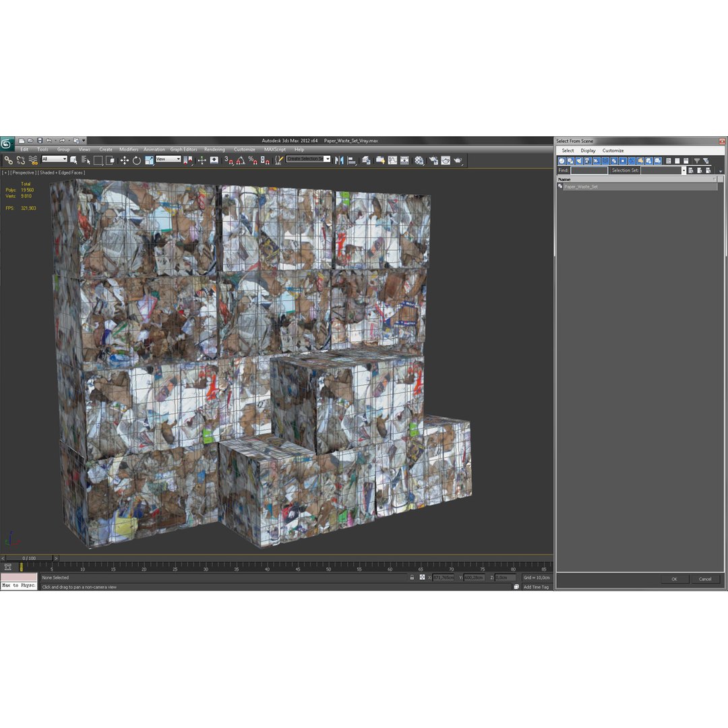Click Cancel in Select From Scene dialog
Viewport: 728px width, 728px height.
pos(705,579)
